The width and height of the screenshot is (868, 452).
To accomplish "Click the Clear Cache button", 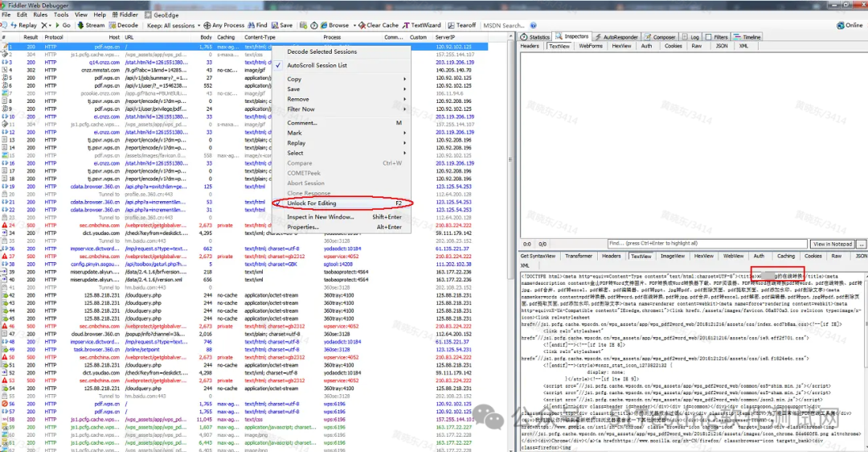I will pyautogui.click(x=378, y=26).
